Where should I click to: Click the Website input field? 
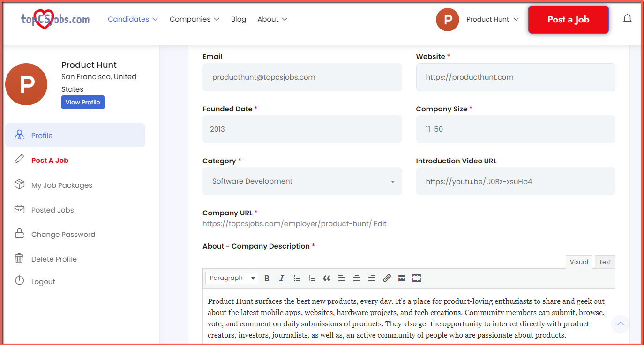[516, 77]
